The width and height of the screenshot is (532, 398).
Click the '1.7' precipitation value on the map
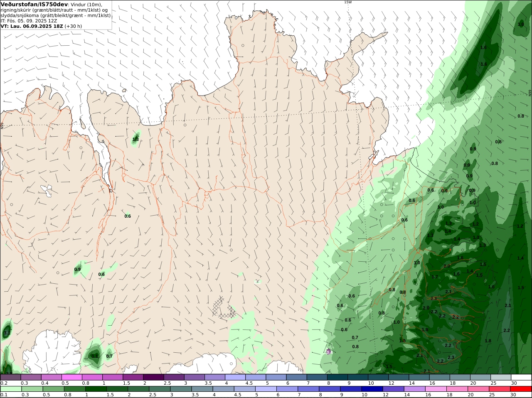435,277
